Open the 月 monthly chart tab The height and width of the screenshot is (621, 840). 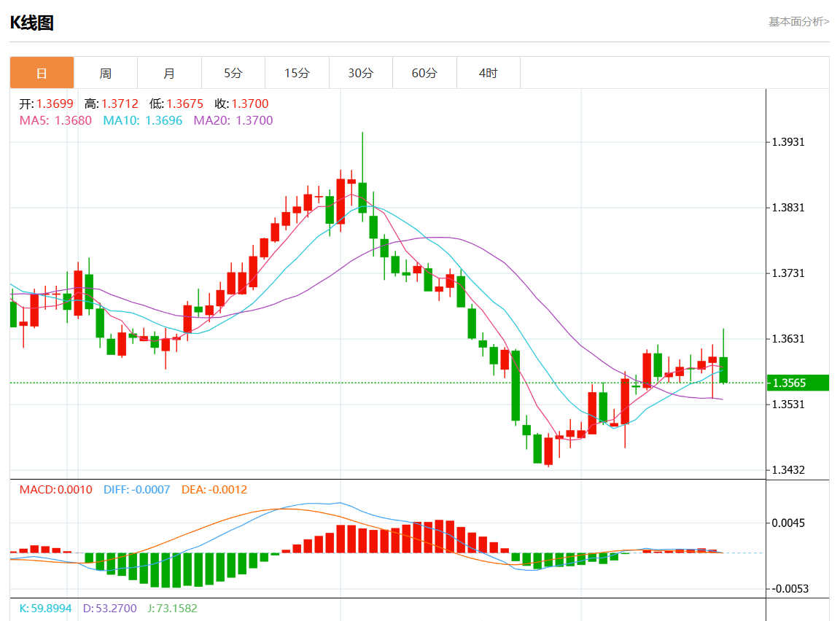169,73
